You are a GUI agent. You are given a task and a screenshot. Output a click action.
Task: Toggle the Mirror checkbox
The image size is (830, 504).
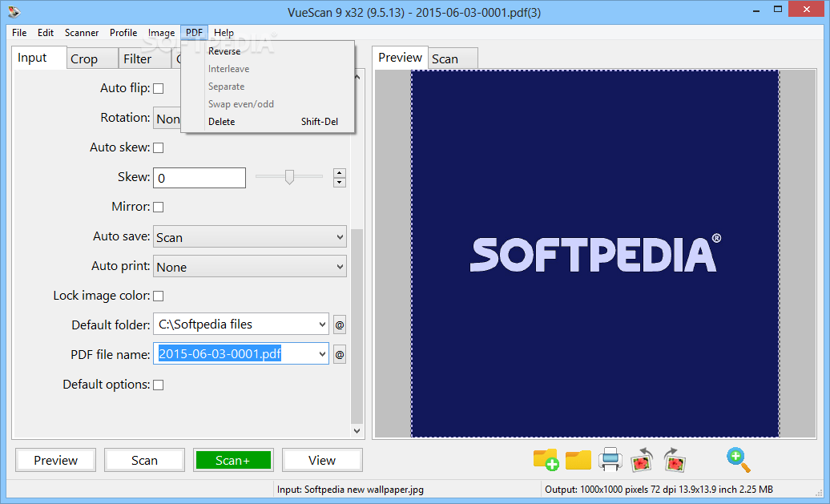(159, 207)
